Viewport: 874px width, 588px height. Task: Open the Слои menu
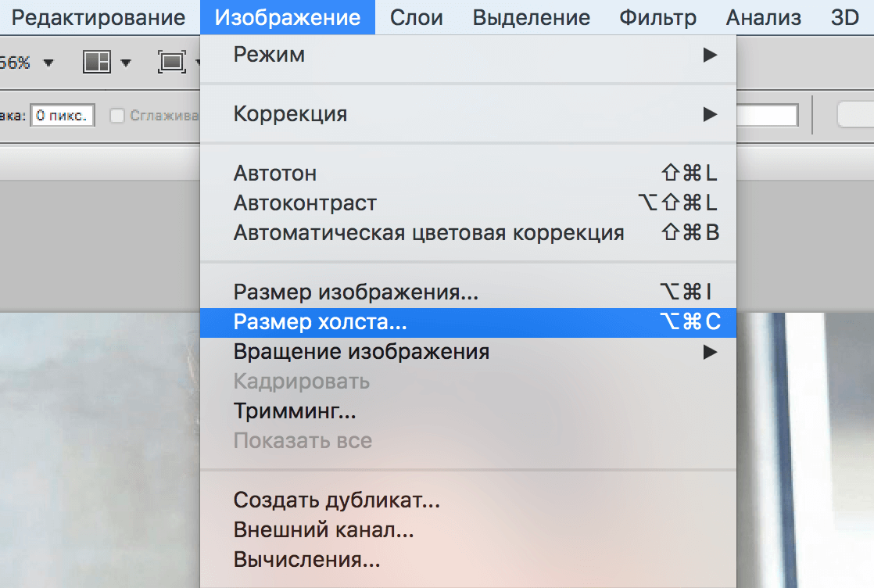[x=417, y=17]
